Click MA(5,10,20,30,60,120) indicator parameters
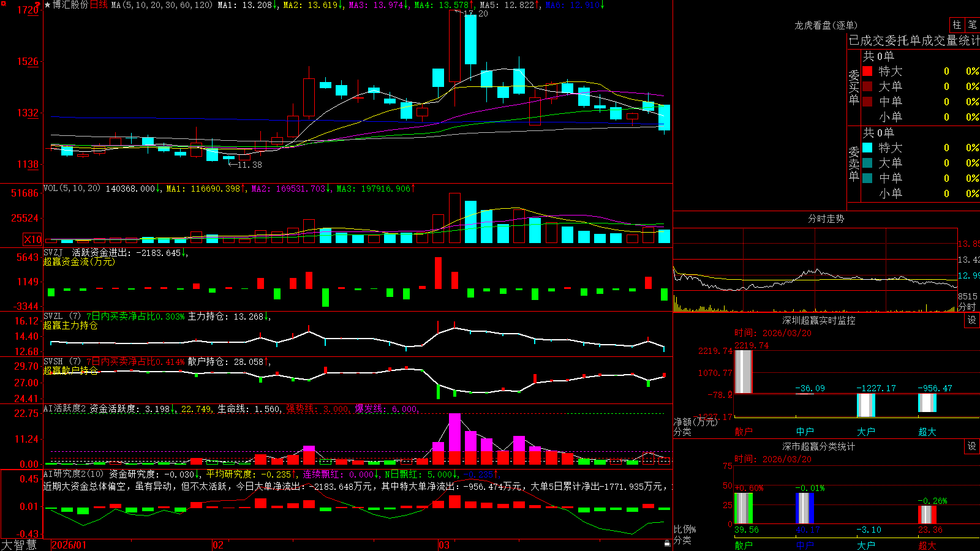The height and width of the screenshot is (551, 980). point(162,5)
